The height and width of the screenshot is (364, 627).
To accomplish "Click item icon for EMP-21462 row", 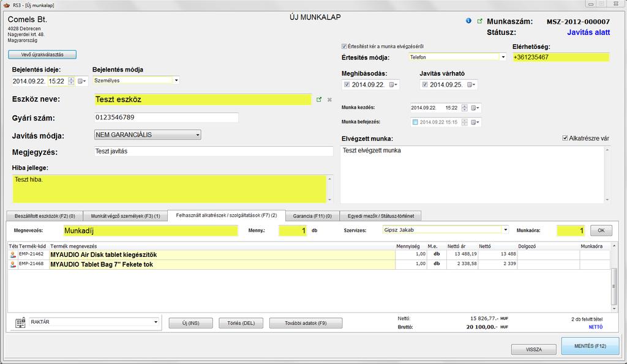I will coord(13,254).
